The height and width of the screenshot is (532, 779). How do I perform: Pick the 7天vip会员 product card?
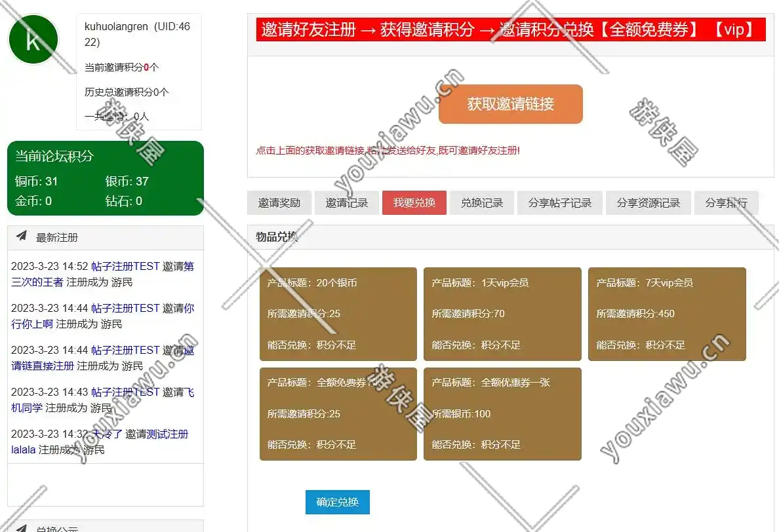click(x=667, y=314)
